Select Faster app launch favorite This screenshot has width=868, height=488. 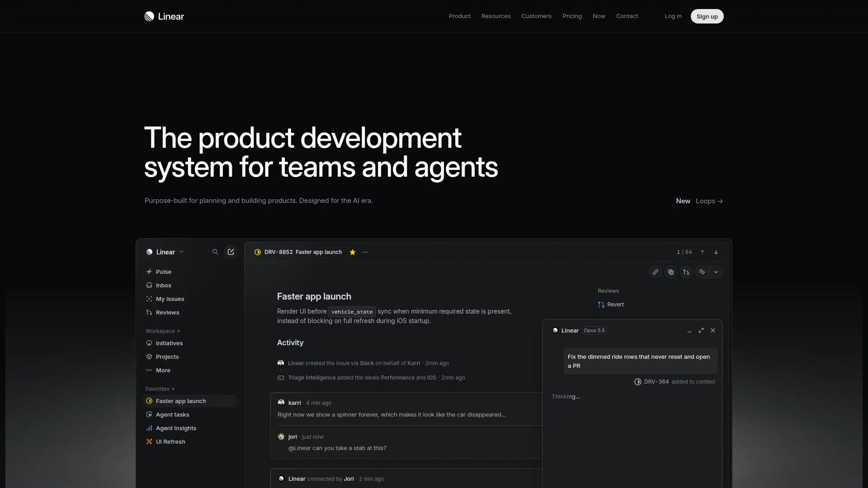pos(190,401)
